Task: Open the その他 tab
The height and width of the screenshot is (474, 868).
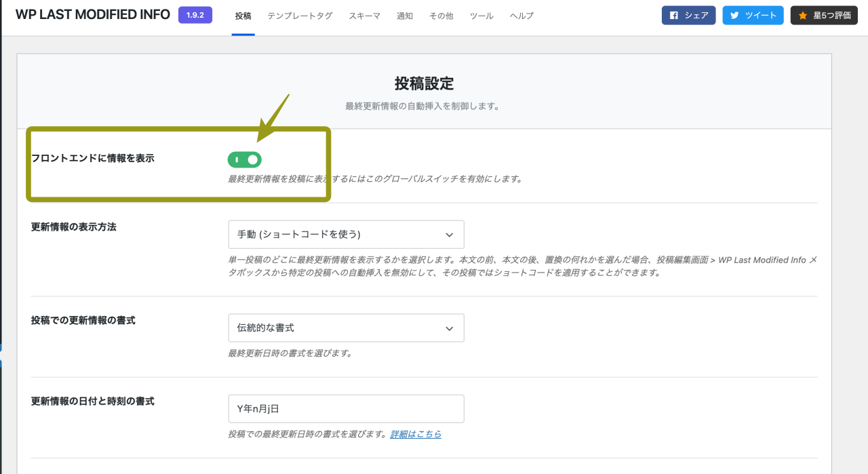Action: (x=441, y=16)
